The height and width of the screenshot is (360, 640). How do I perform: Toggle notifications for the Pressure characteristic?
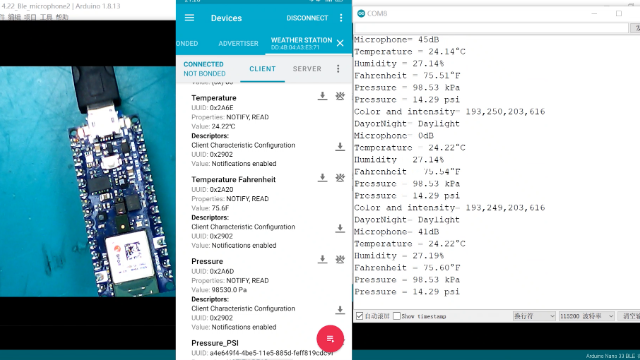(x=340, y=259)
